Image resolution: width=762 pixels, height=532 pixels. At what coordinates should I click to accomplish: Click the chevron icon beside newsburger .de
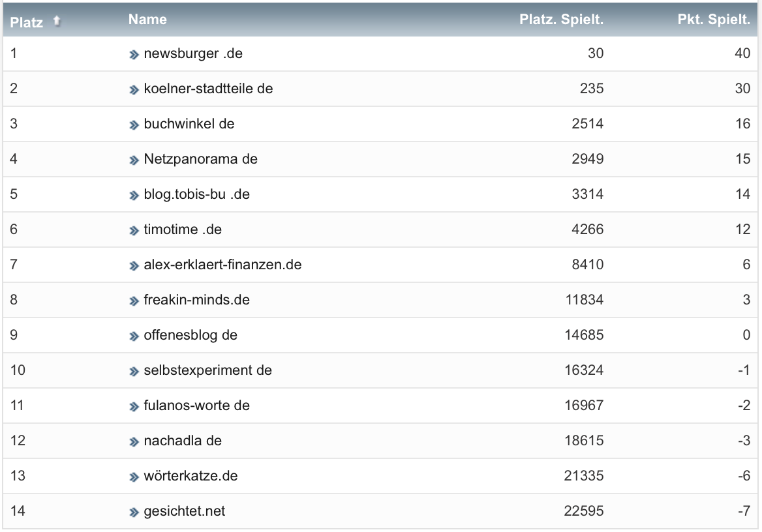[x=134, y=55]
